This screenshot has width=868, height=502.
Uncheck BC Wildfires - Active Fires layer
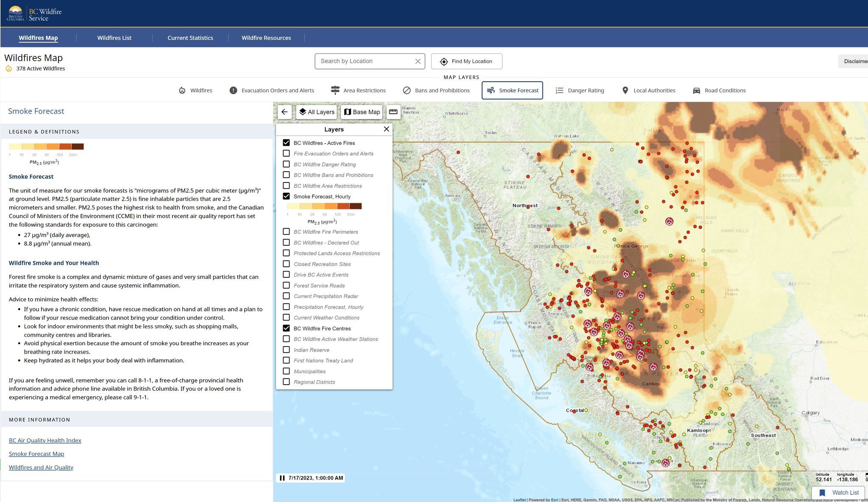click(x=287, y=143)
